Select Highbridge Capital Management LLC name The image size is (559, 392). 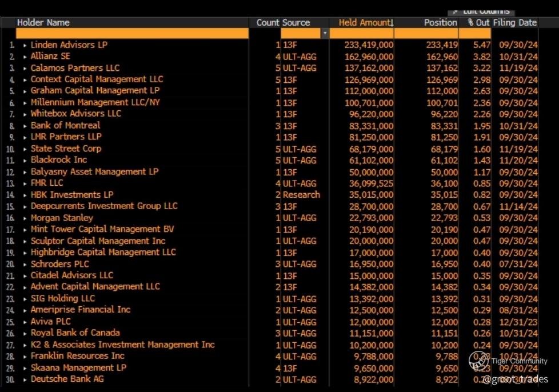[x=103, y=253]
